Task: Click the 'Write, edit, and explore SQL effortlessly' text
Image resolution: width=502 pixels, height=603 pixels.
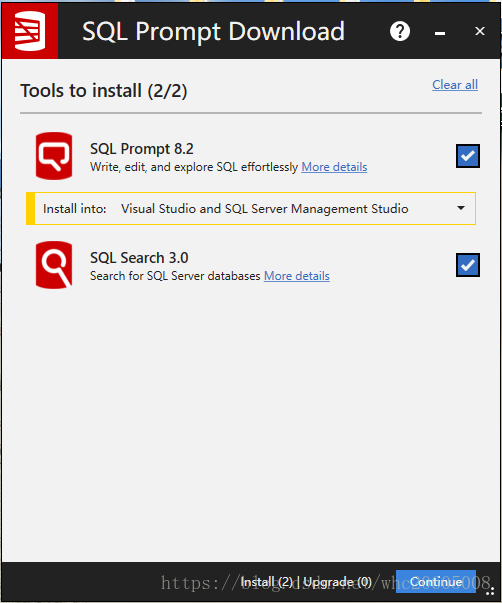Action: pos(194,167)
